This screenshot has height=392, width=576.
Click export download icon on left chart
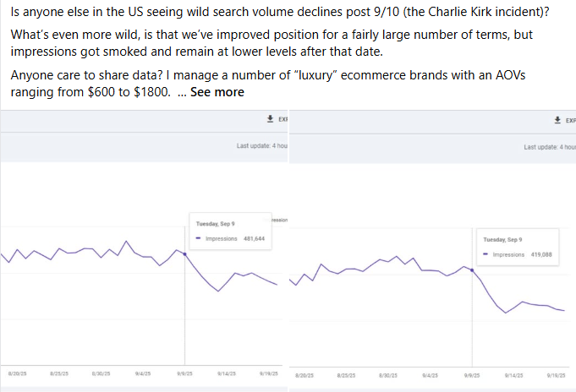[269, 119]
